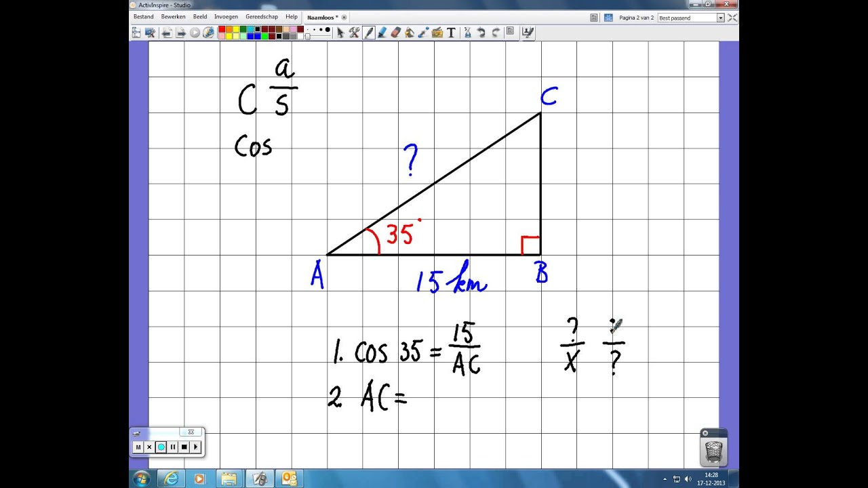Open the Invoegen menu
This screenshot has height=488, width=868.
[x=226, y=17]
